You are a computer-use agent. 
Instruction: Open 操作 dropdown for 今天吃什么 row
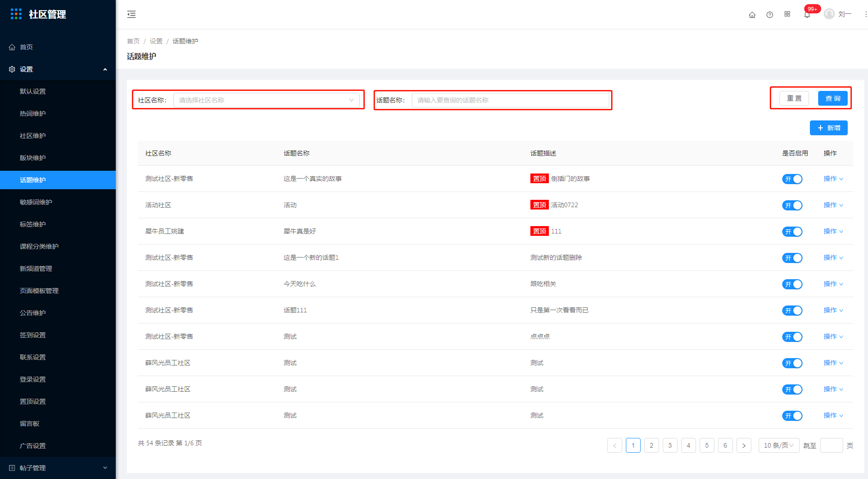pyautogui.click(x=833, y=284)
